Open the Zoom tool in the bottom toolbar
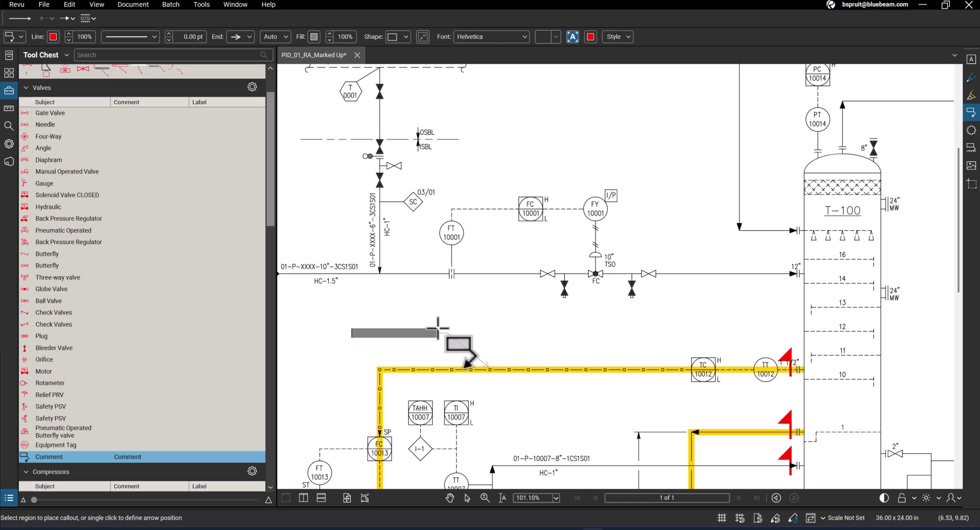Image resolution: width=980 pixels, height=530 pixels. (484, 498)
